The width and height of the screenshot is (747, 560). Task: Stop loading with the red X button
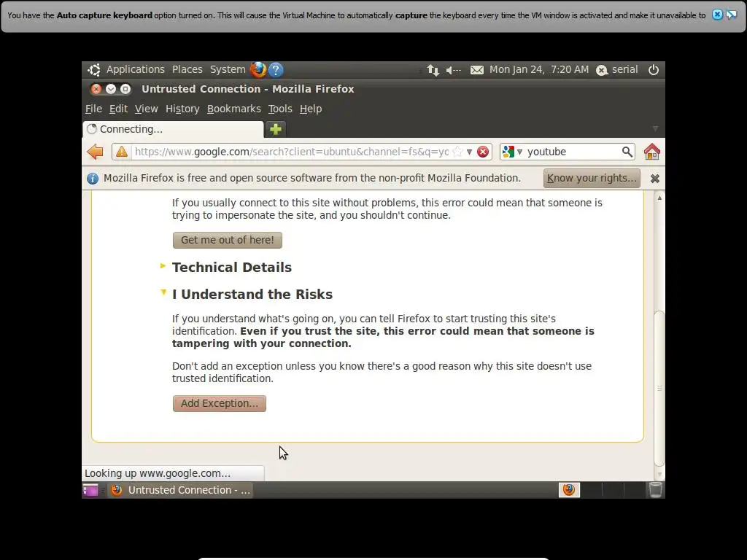483,152
